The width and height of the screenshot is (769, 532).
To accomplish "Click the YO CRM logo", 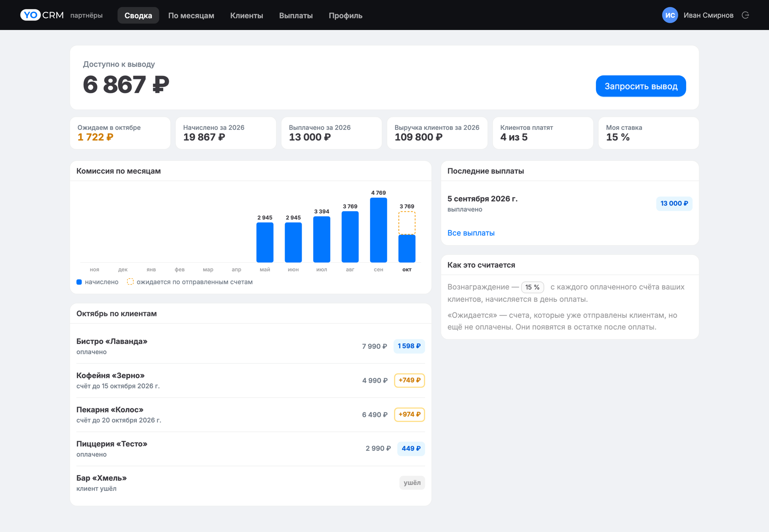I will click(42, 15).
